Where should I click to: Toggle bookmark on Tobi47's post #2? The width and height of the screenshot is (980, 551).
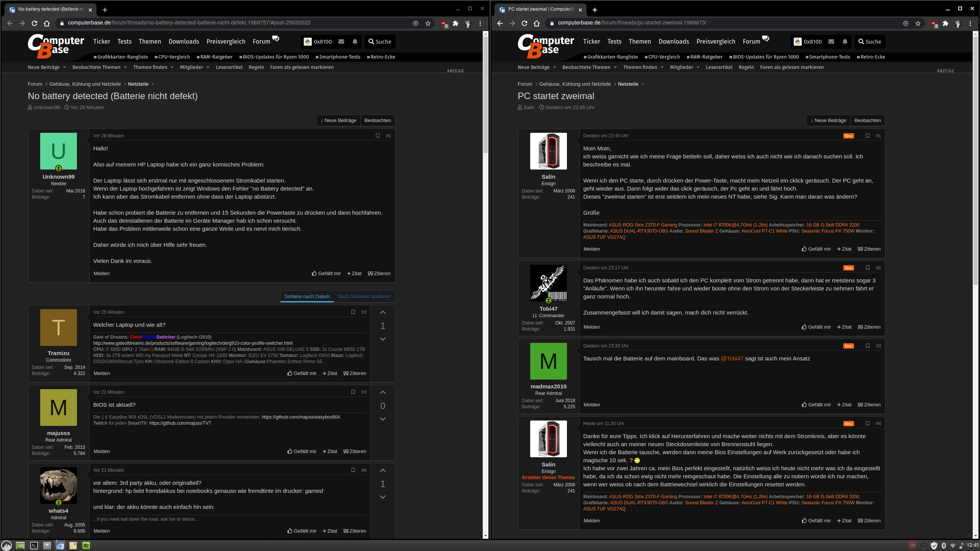coord(867,268)
